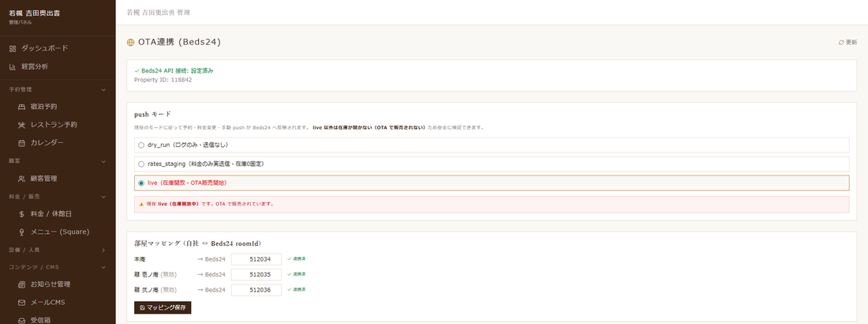Click Beds24 API 接続: 設定済み status

[174, 71]
